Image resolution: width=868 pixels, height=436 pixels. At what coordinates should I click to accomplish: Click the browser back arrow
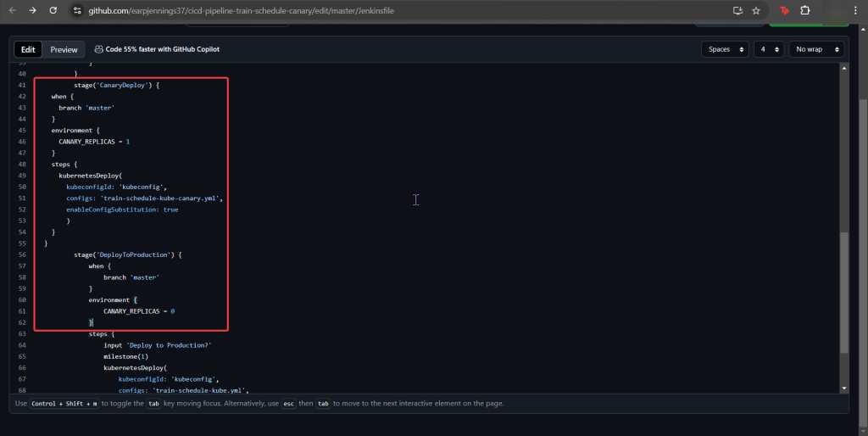pyautogui.click(x=12, y=10)
